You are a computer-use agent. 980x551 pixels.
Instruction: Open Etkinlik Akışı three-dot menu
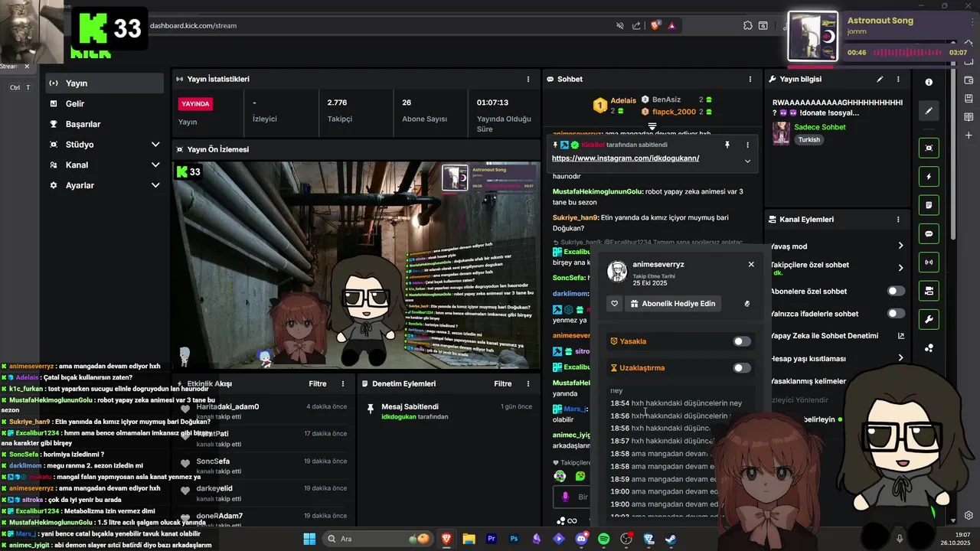pos(343,383)
